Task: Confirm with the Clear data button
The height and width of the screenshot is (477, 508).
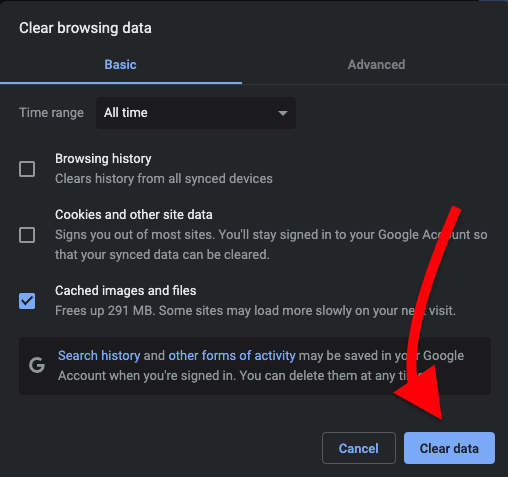Action: (449, 448)
